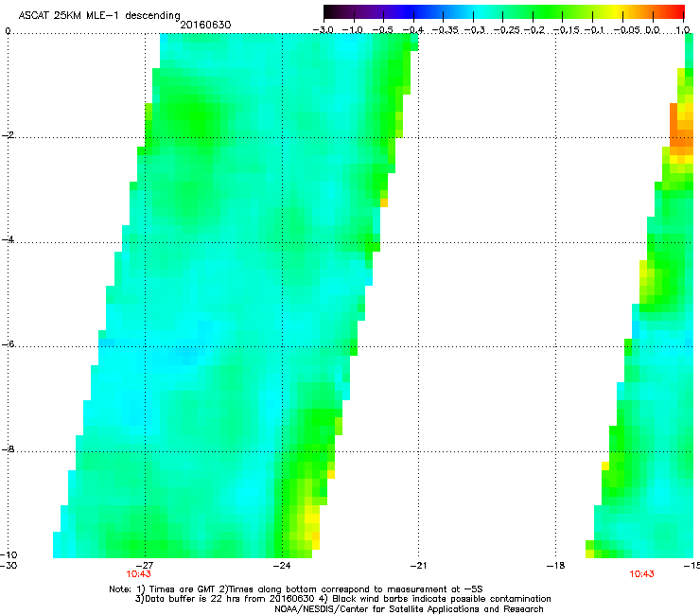Viewport: 700px width, 615px height.
Task: Click the -10 latitude axis label
Action: 9,554
